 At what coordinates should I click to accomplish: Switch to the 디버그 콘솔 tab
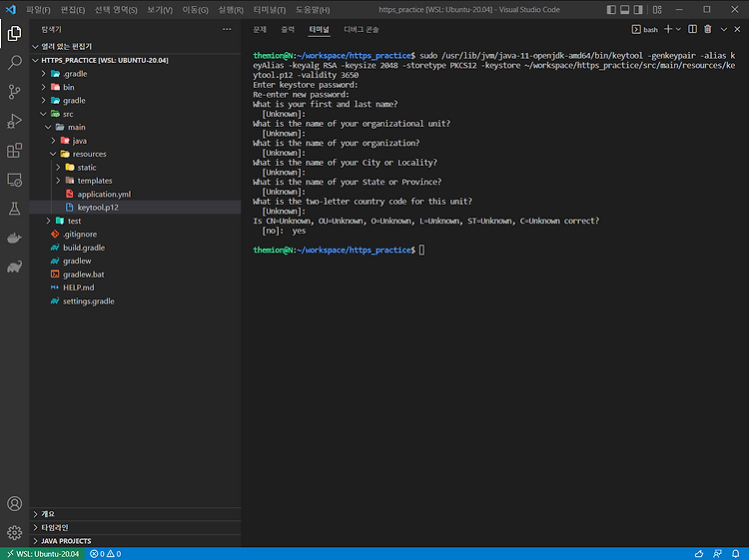point(362,30)
